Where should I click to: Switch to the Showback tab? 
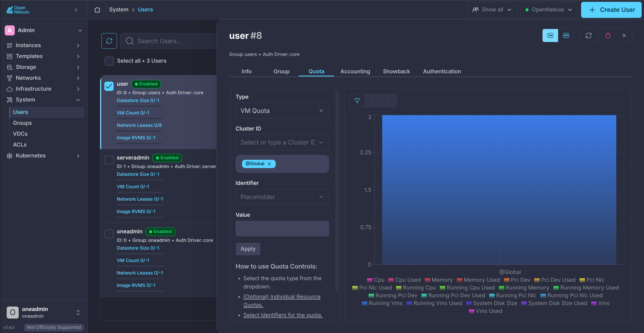[396, 71]
